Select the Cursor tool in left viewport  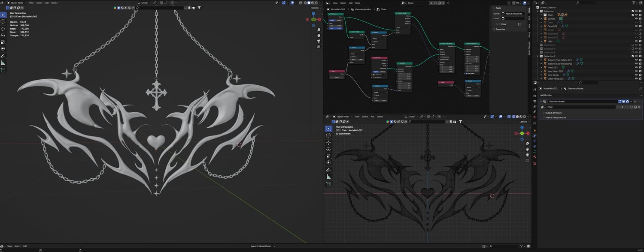3,21
